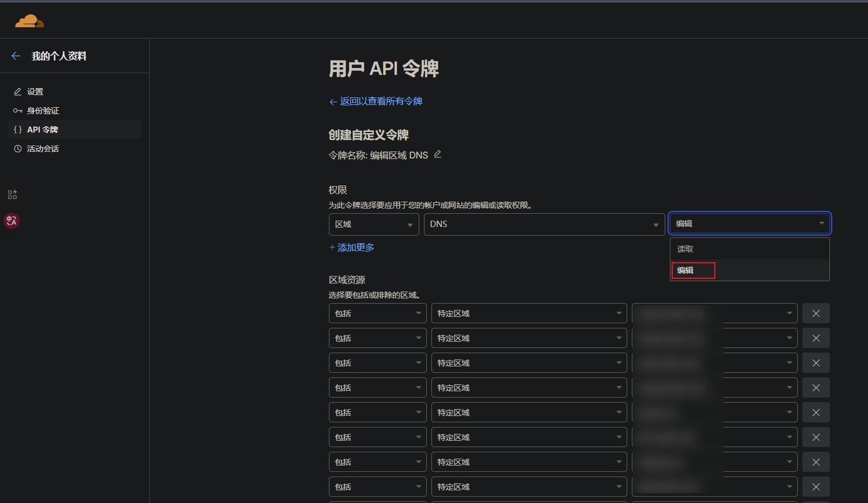Image resolution: width=868 pixels, height=503 pixels.
Task: Click the 我的个人资料 heading text
Action: pyautogui.click(x=59, y=56)
